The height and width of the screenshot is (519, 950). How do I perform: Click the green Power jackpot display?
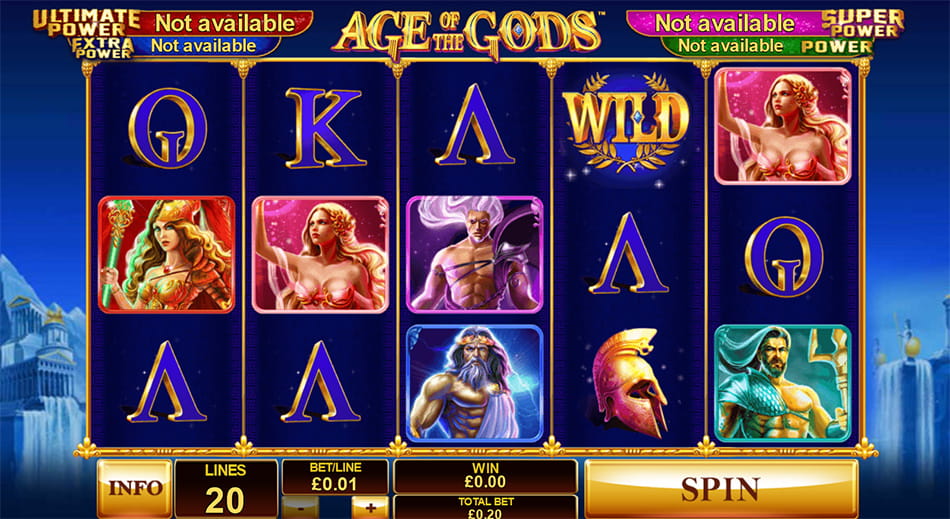pyautogui.click(x=767, y=46)
